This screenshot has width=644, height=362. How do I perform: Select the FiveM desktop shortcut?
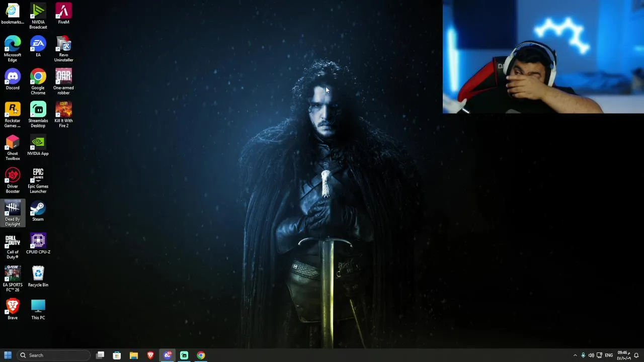pyautogui.click(x=63, y=14)
